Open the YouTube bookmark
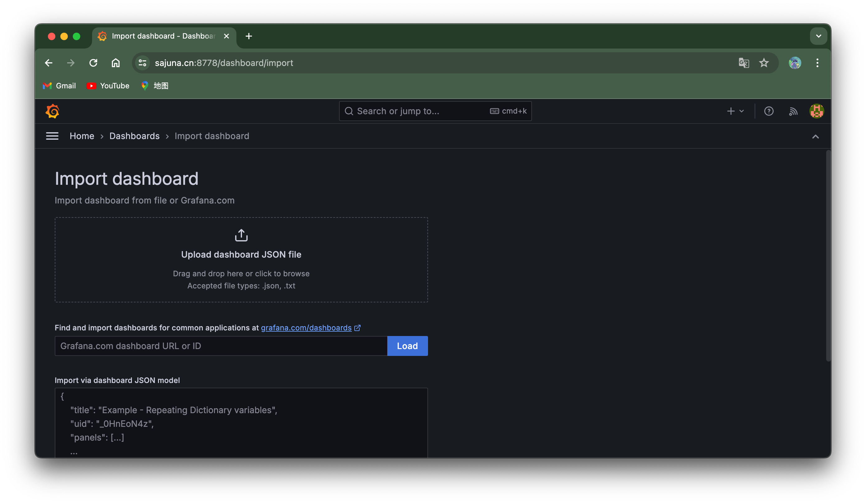Viewport: 866px width, 504px height. coord(108,86)
